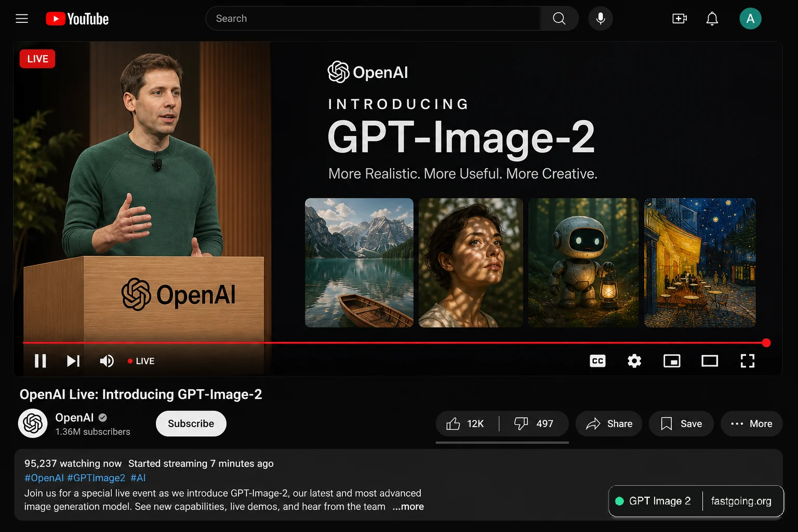
Task: Start voice search with microphone
Action: pyautogui.click(x=601, y=19)
